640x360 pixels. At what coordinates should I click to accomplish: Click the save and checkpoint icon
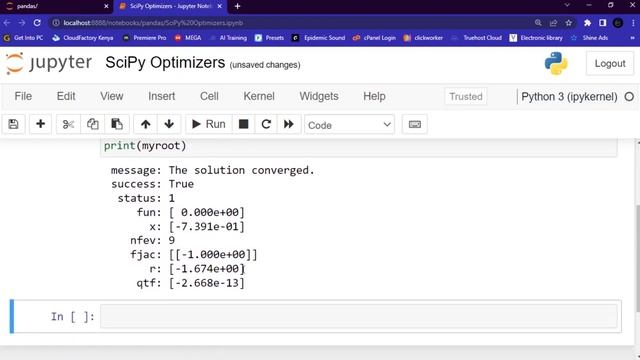[x=13, y=124]
